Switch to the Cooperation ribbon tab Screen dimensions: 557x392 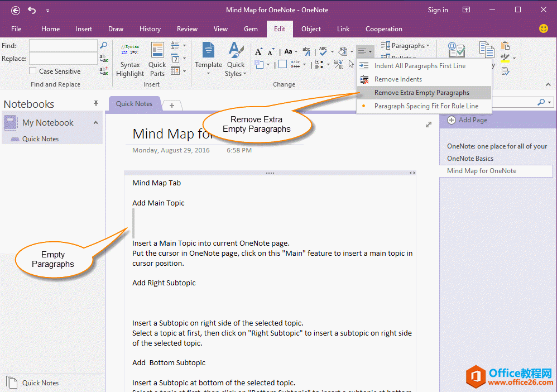tap(383, 29)
